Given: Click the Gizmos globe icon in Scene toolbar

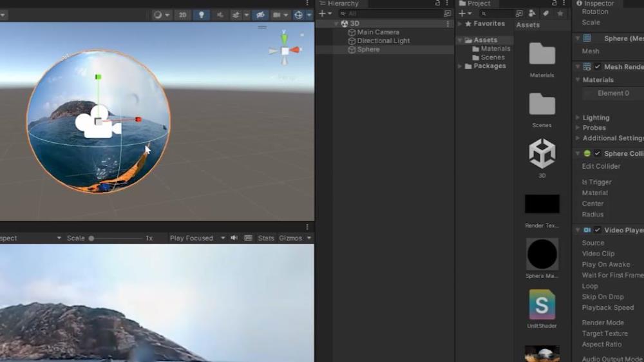Looking at the screenshot, I should tap(298, 15).
